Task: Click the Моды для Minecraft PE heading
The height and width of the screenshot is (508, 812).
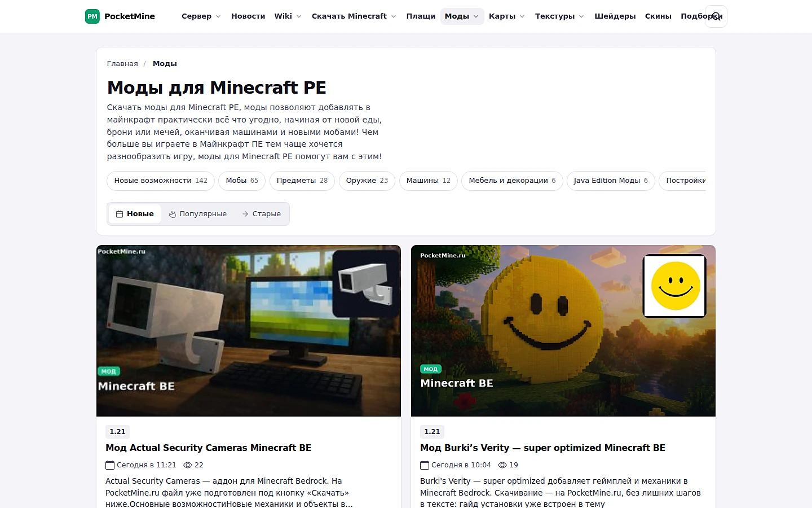Action: pos(217,87)
